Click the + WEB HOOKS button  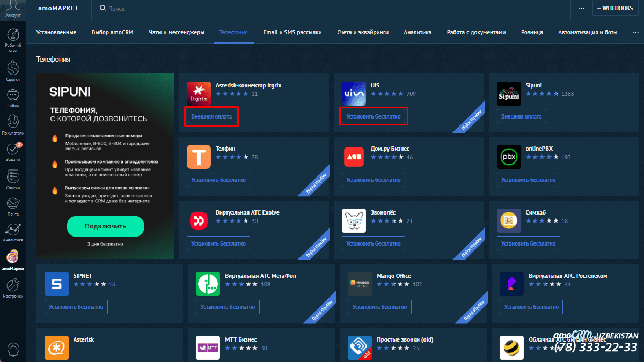pos(617,8)
